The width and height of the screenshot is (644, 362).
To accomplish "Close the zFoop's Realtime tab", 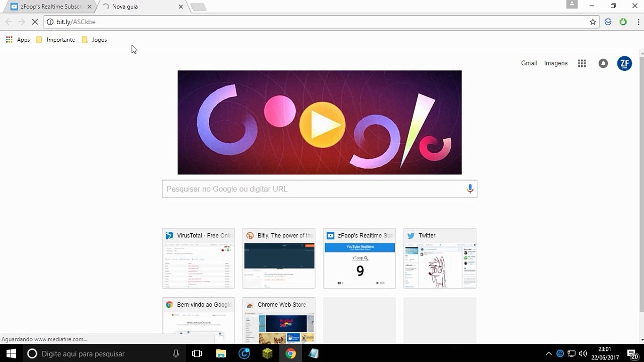I will (x=90, y=7).
